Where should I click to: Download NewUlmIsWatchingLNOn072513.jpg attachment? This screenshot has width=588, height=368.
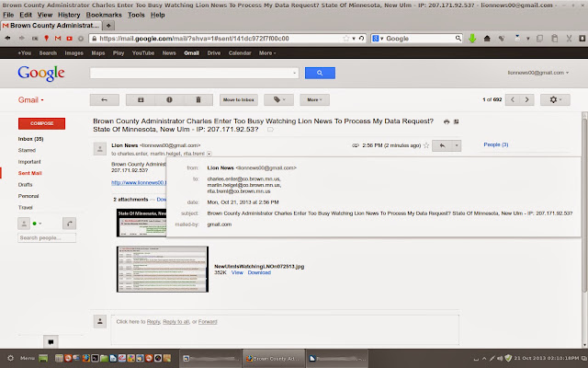[x=259, y=272]
